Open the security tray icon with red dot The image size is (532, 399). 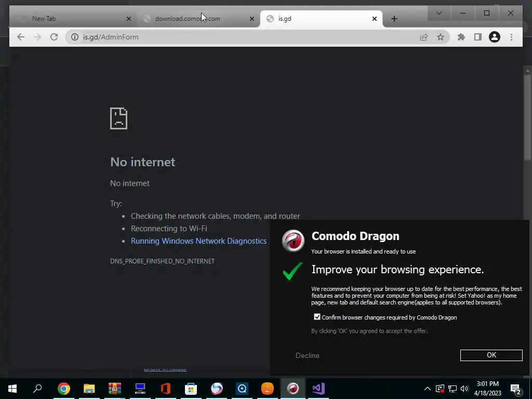440,389
